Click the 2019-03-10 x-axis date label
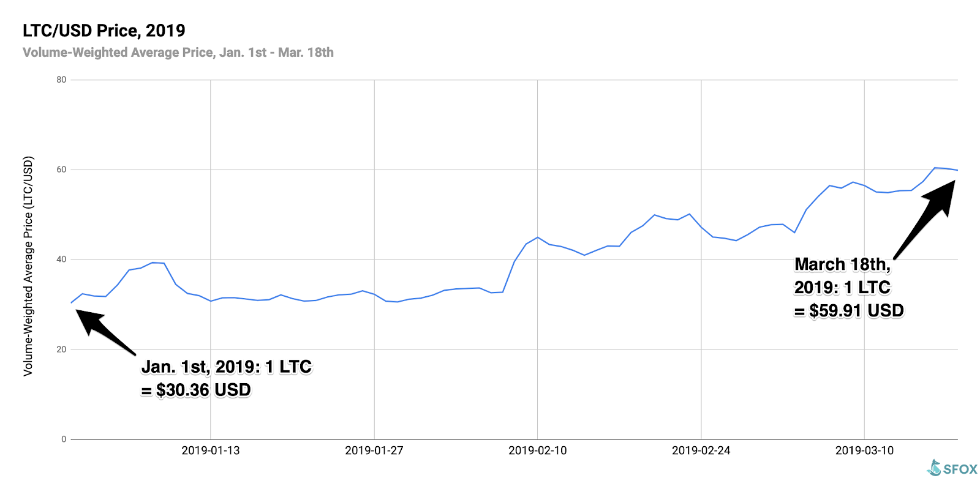The width and height of the screenshot is (980, 478). [x=864, y=450]
